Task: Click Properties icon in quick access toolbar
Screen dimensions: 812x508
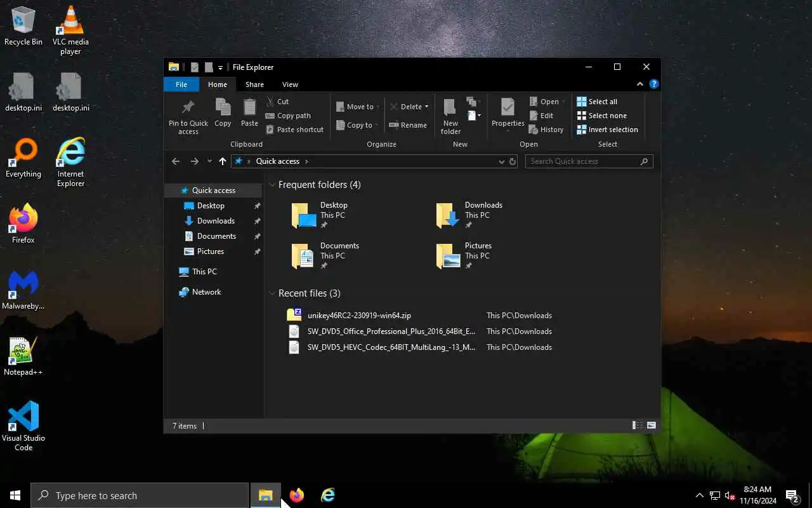Action: [x=195, y=67]
